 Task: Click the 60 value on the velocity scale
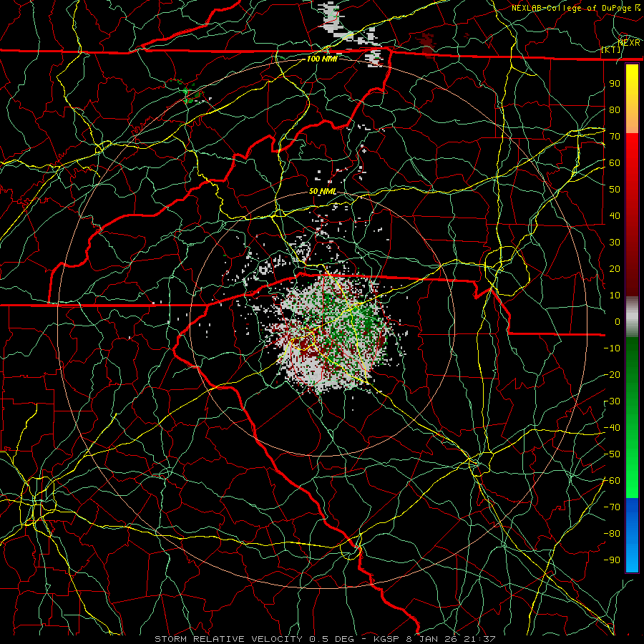tap(615, 162)
